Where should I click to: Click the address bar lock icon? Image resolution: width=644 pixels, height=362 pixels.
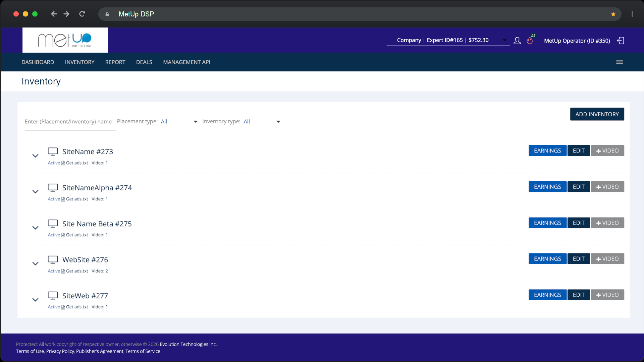107,14
